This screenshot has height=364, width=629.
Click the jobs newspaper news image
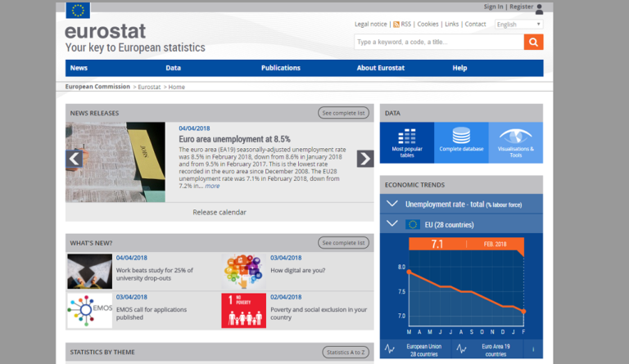tap(115, 162)
